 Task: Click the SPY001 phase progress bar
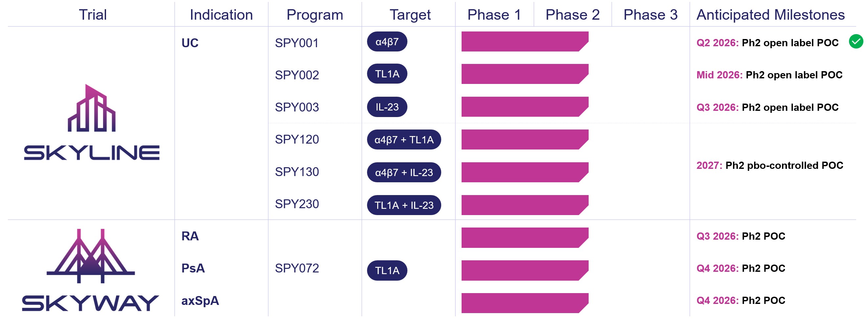525,41
